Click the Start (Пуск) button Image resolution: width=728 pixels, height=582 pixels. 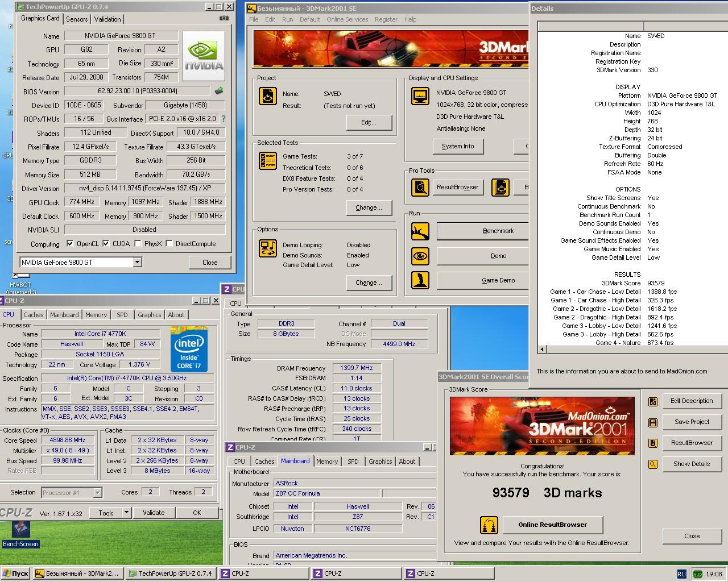click(15, 573)
